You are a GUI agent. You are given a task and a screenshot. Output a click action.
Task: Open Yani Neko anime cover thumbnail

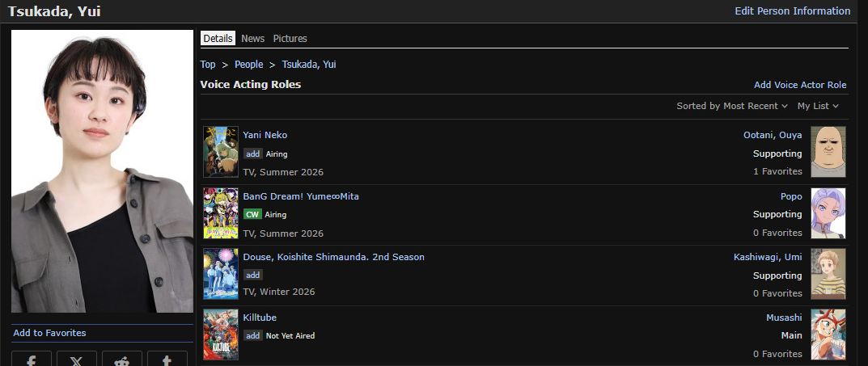[221, 151]
